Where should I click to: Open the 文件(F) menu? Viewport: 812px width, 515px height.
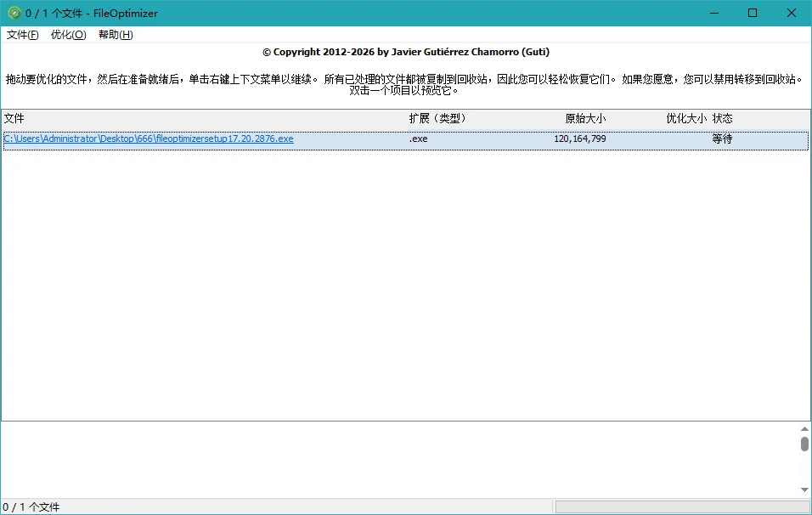pos(22,35)
